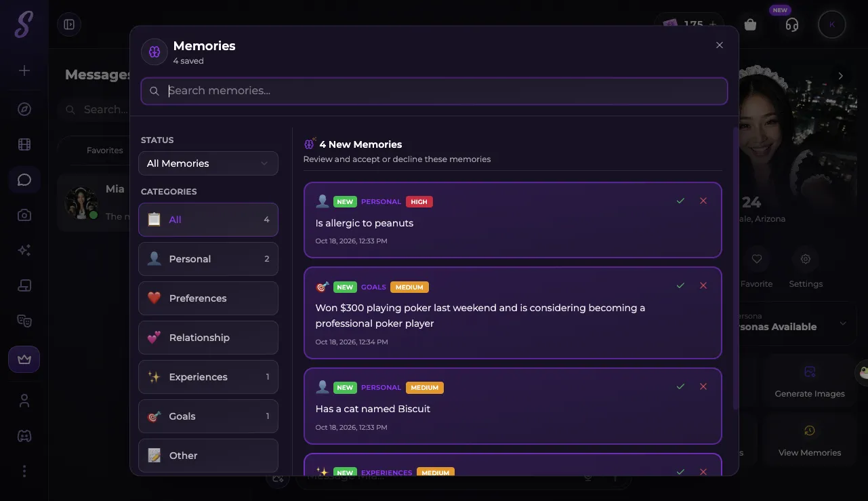Open the shopping bag store icon
The image size is (868, 501).
pos(750,24)
